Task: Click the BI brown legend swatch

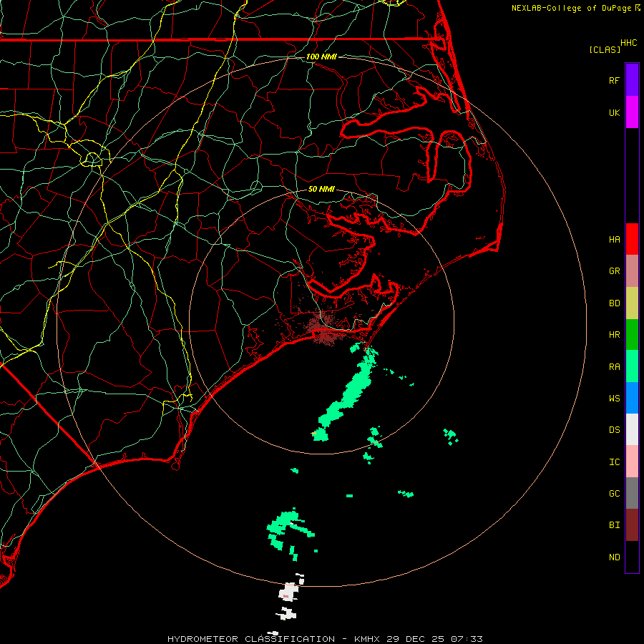Action: [632, 525]
